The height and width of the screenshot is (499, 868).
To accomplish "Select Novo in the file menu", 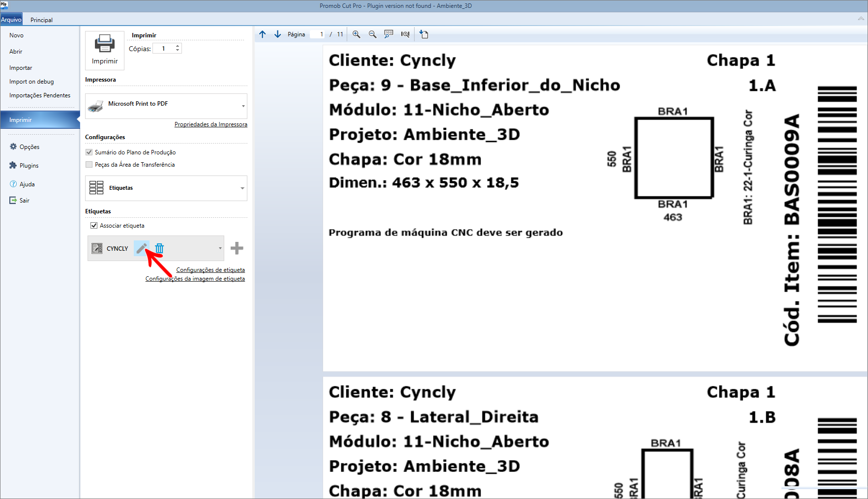I will coord(16,35).
